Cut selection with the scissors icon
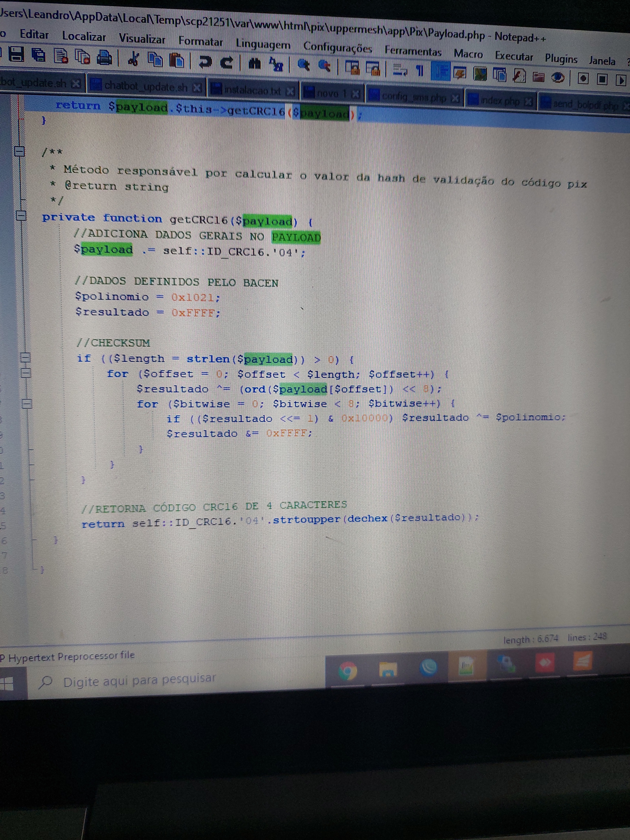 tap(133, 59)
